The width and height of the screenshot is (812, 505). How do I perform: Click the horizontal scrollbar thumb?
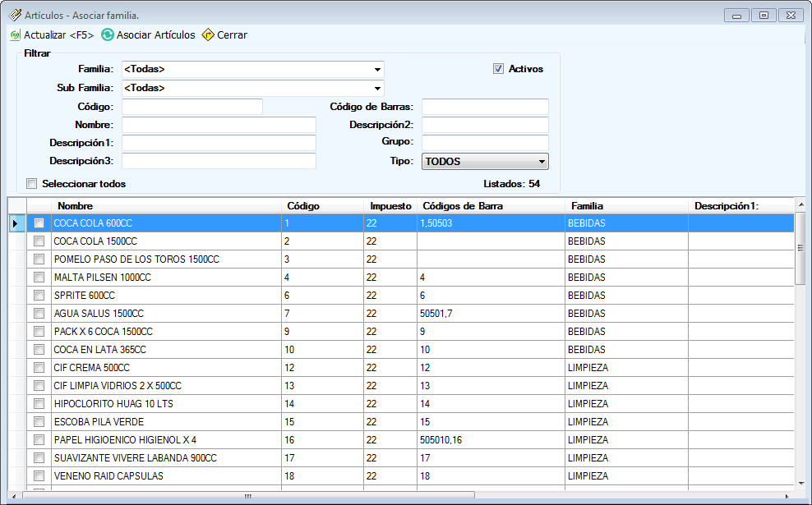(x=248, y=496)
